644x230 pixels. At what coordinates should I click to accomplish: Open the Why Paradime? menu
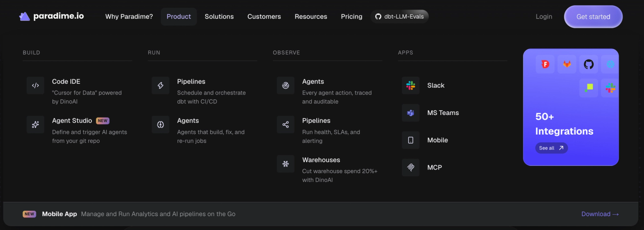point(129,16)
